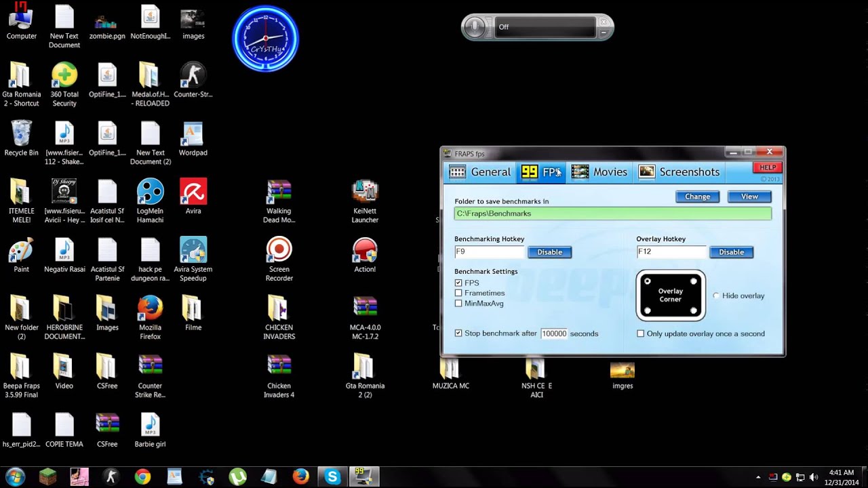Select the Avira desktop icon

tap(193, 197)
